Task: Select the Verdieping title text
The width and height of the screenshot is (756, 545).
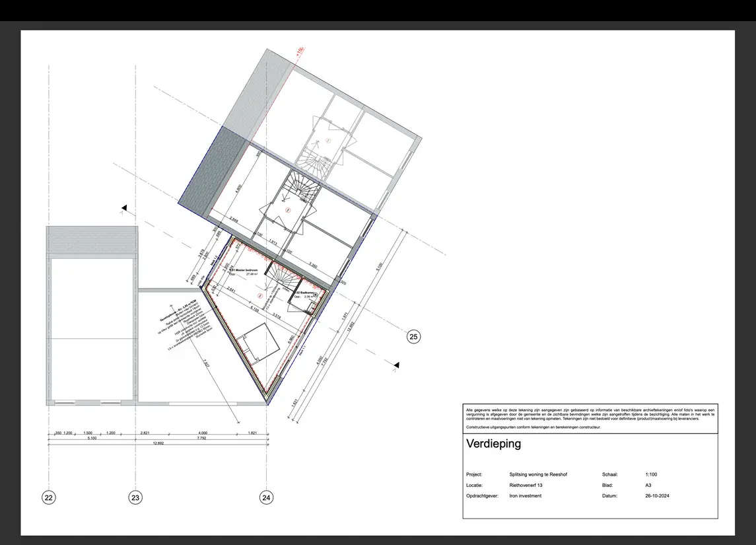Action: click(493, 444)
